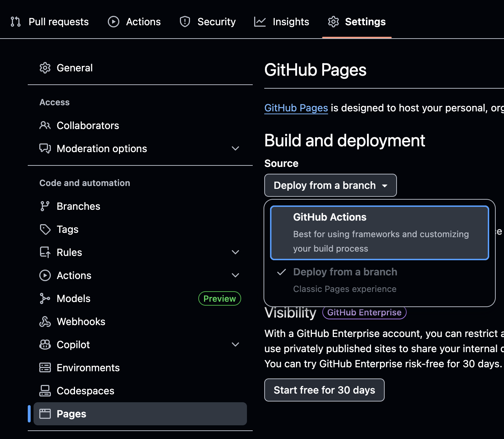Image resolution: width=504 pixels, height=439 pixels.
Task: Click the Security shield icon
Action: pyautogui.click(x=185, y=22)
